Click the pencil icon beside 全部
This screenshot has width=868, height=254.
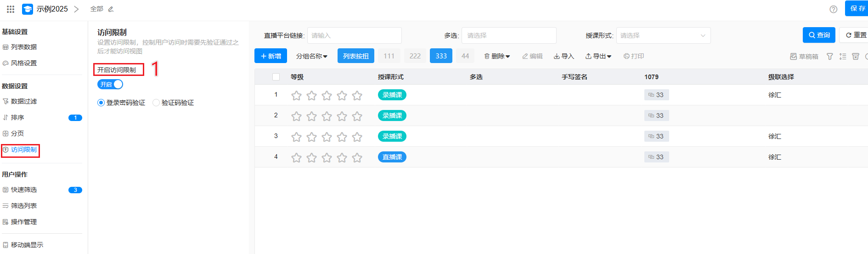pyautogui.click(x=111, y=9)
